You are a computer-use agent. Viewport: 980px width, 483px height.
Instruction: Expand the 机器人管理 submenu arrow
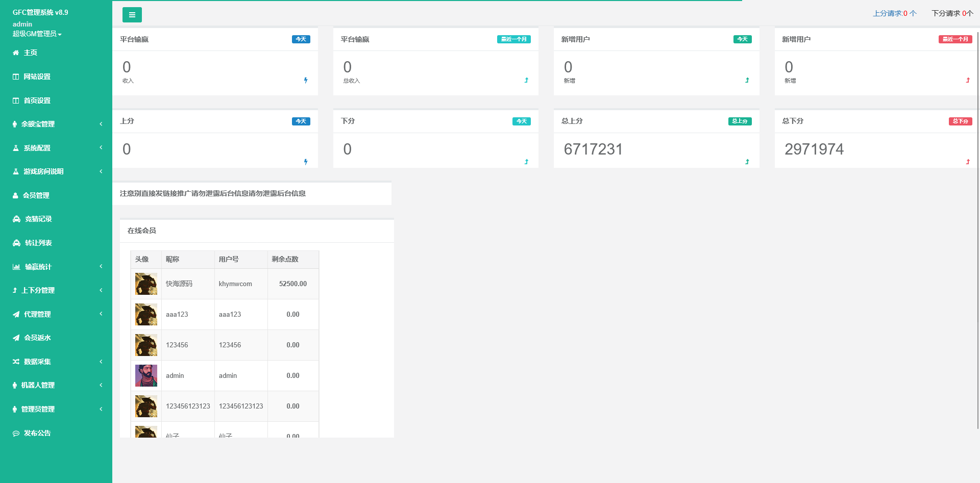tap(101, 385)
